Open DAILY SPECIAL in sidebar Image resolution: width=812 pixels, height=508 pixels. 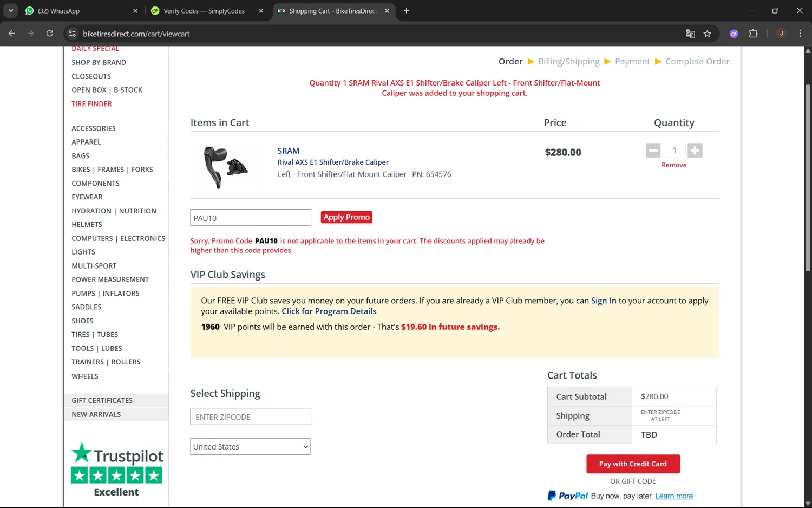[95, 49]
